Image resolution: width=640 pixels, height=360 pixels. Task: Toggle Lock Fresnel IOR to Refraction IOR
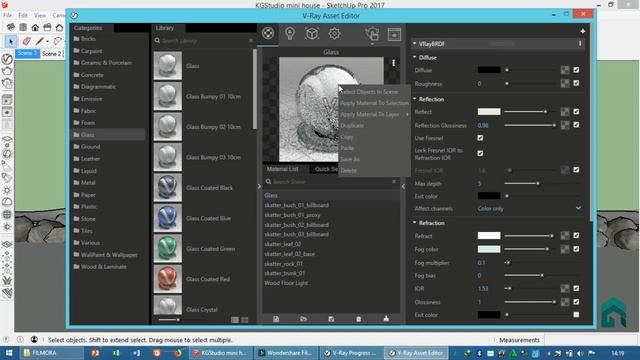[480, 153]
